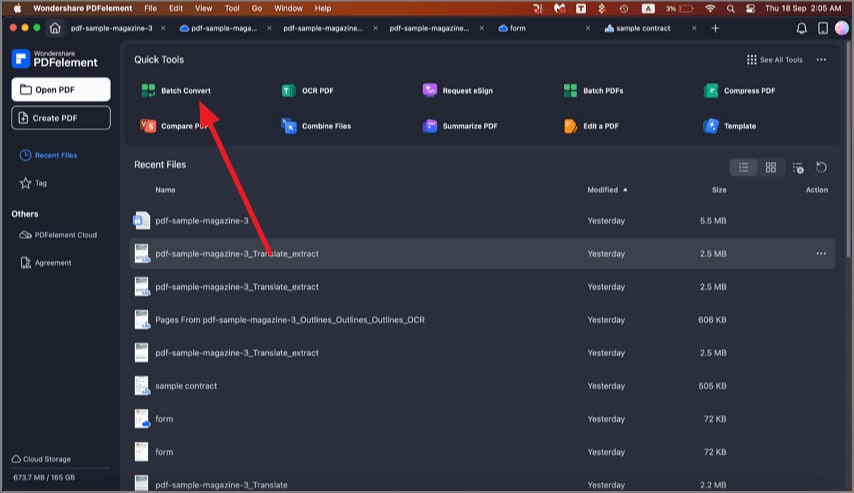Click the Size column header
This screenshot has height=493, width=854.
point(719,190)
